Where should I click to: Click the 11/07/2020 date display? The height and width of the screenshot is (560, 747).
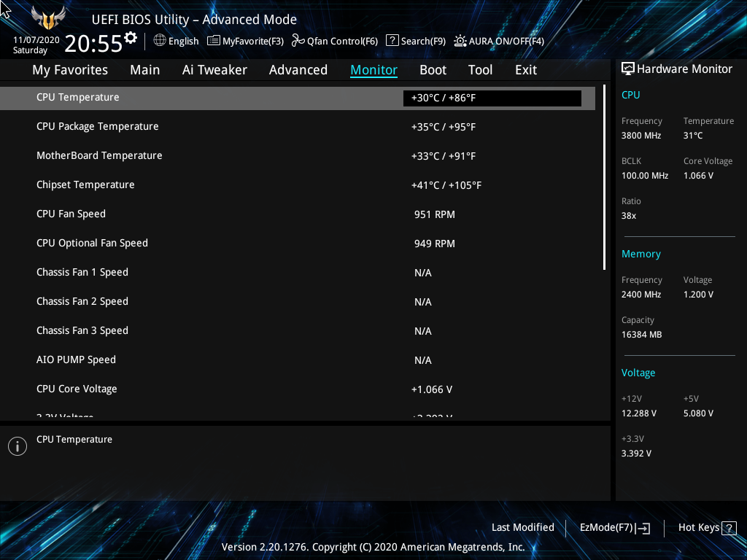pos(36,40)
